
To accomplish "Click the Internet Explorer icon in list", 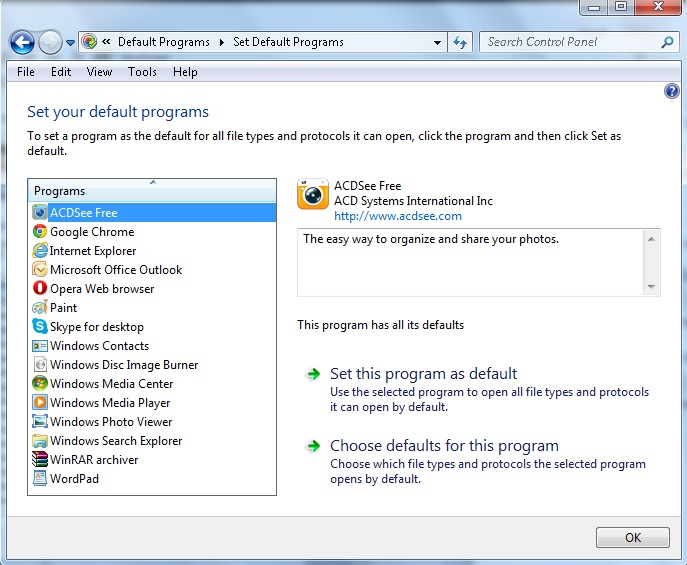I will [x=40, y=251].
